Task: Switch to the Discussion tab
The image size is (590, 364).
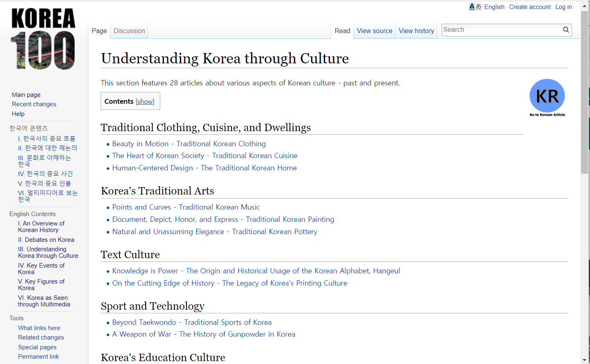Action: click(129, 31)
